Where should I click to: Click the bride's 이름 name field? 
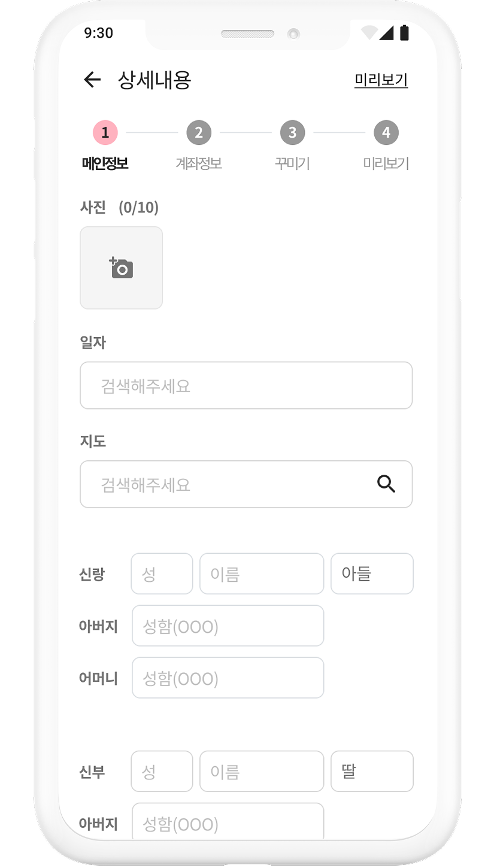pyautogui.click(x=262, y=771)
